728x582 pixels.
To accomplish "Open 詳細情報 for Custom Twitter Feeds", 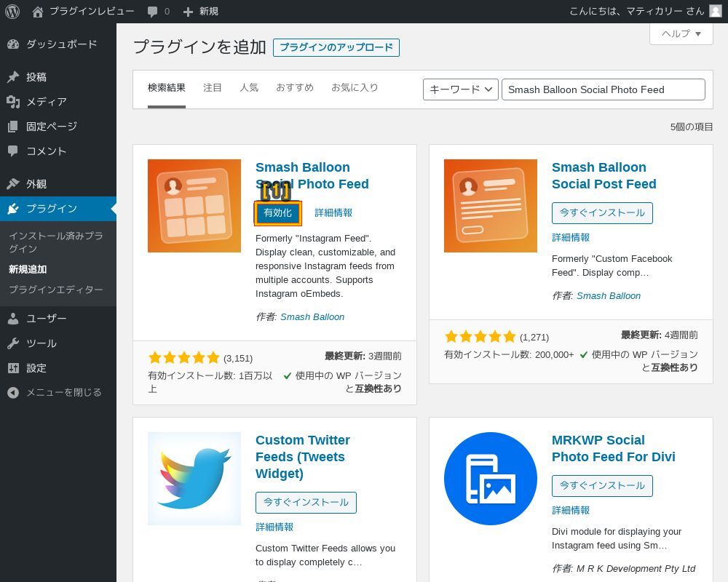I will (274, 527).
